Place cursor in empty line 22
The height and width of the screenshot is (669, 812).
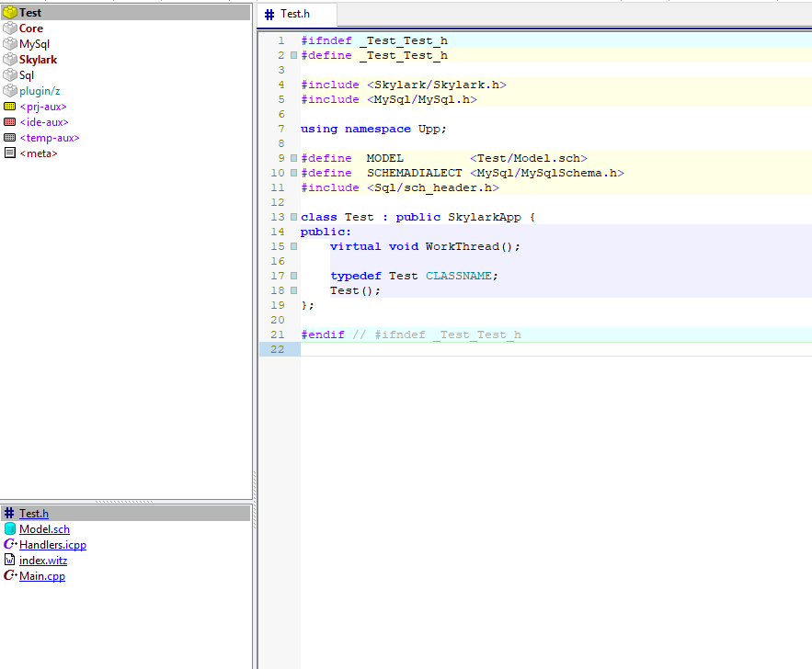point(552,349)
